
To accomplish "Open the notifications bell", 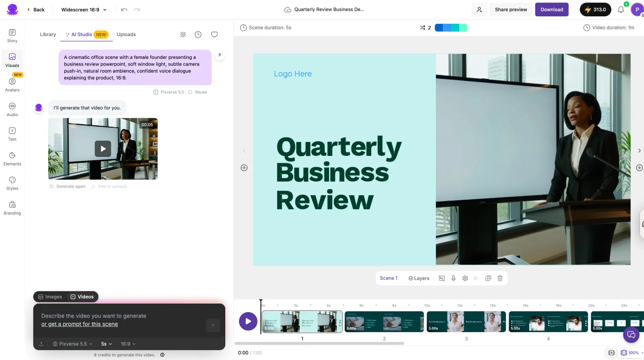I will tap(621, 9).
